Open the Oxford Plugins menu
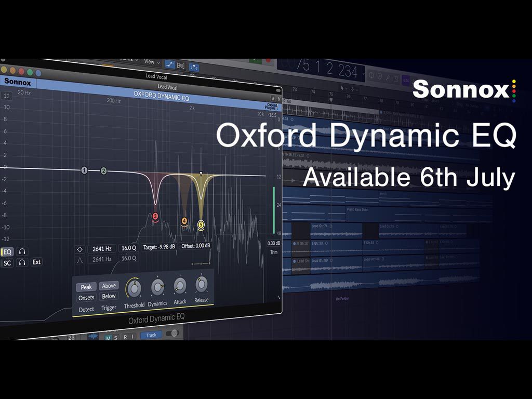532x399 pixels. click(x=271, y=105)
